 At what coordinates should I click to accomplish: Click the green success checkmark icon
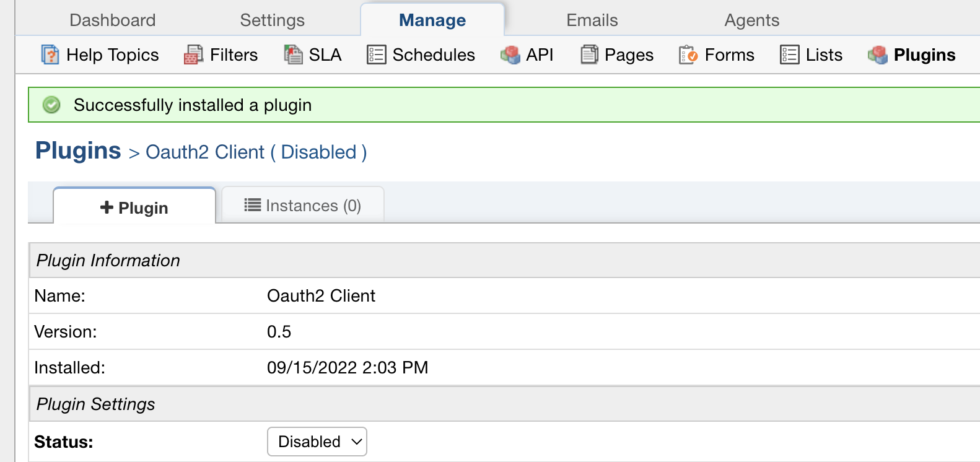pos(51,105)
